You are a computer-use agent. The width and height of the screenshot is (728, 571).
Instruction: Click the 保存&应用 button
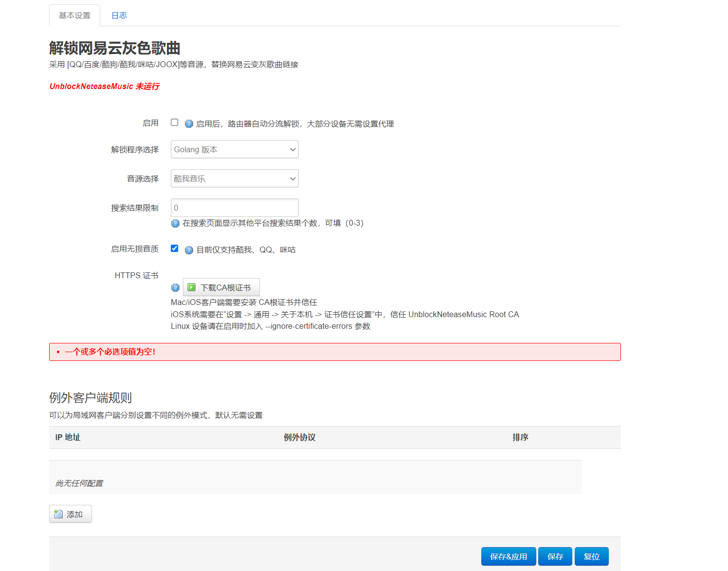(x=508, y=556)
